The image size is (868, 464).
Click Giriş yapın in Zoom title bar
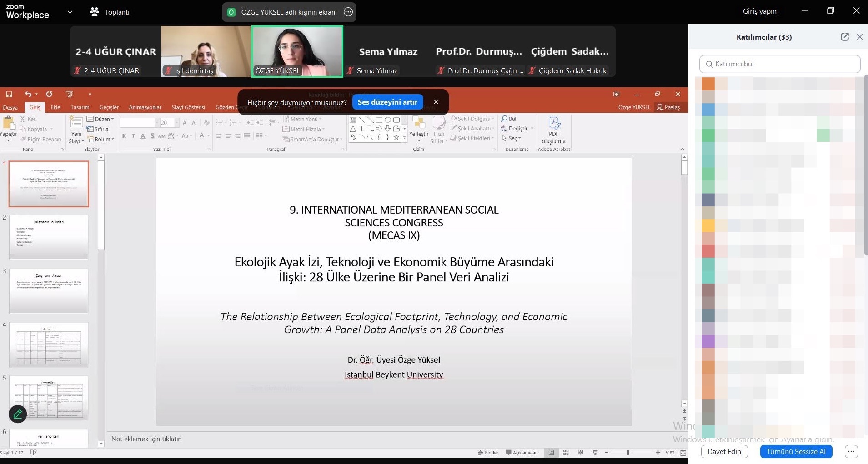point(760,11)
